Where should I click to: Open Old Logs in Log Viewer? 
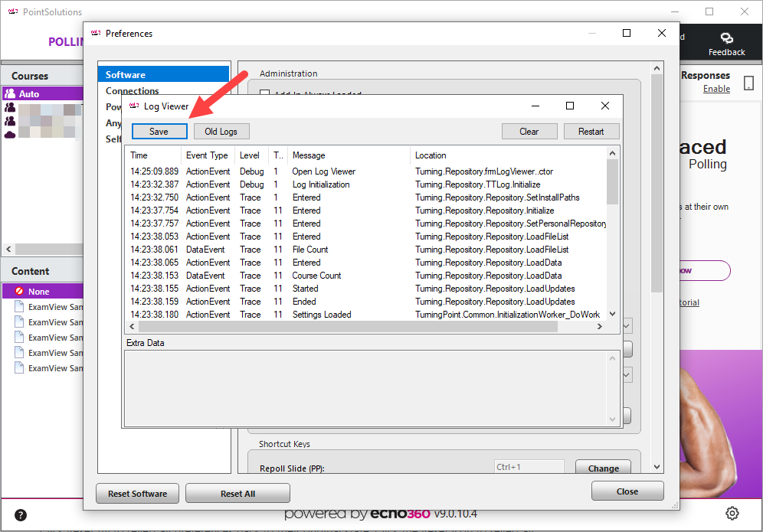(x=221, y=132)
